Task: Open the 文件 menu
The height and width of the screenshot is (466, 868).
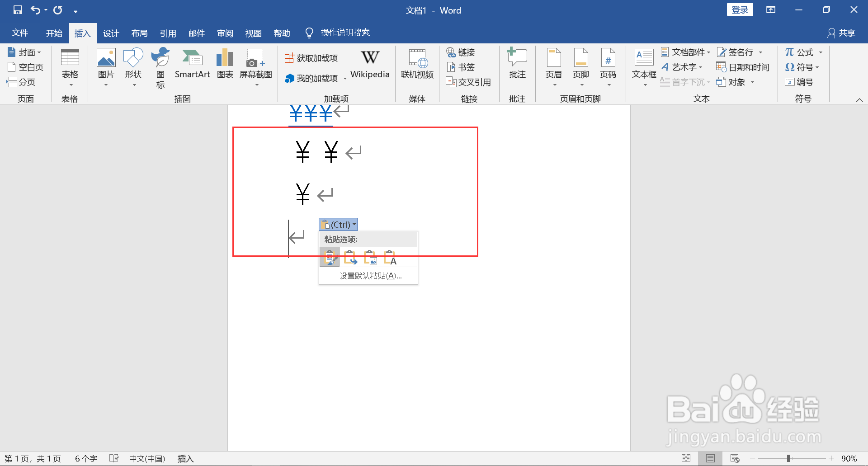Action: point(20,33)
